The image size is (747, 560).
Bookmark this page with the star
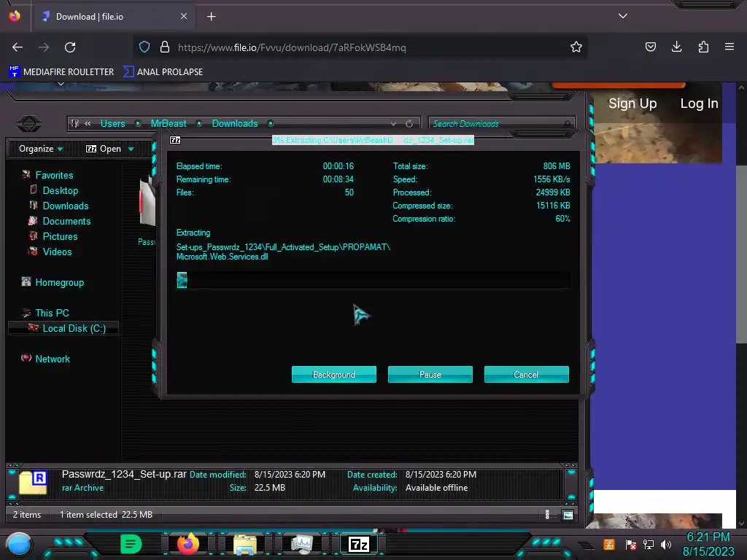[x=576, y=47]
